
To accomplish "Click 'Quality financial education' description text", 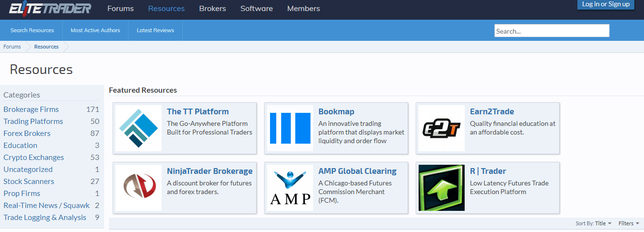I will 513,128.
